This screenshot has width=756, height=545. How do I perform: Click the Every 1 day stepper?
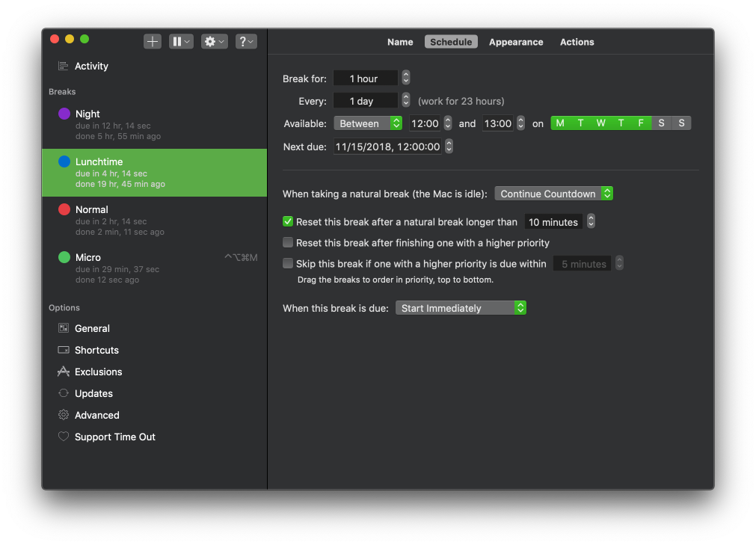tap(406, 100)
